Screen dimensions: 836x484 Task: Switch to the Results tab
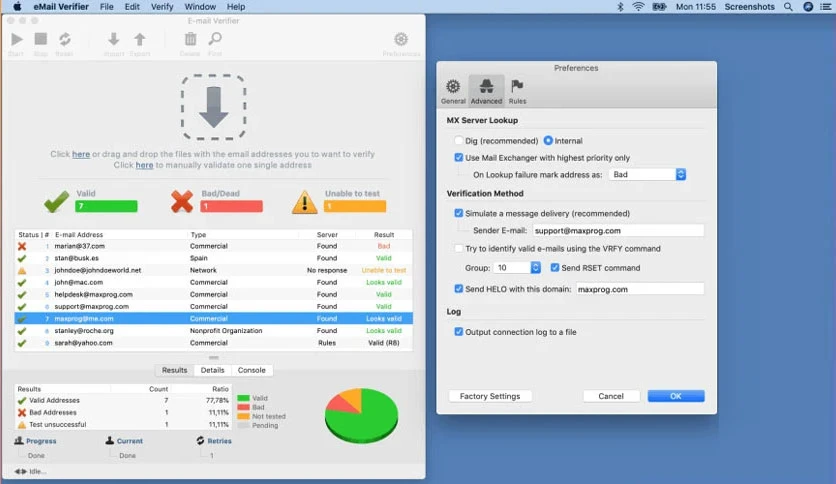point(174,370)
